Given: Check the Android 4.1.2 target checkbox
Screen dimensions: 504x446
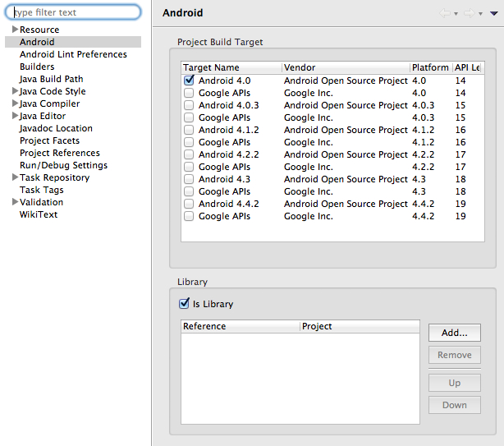Looking at the screenshot, I should [189, 130].
